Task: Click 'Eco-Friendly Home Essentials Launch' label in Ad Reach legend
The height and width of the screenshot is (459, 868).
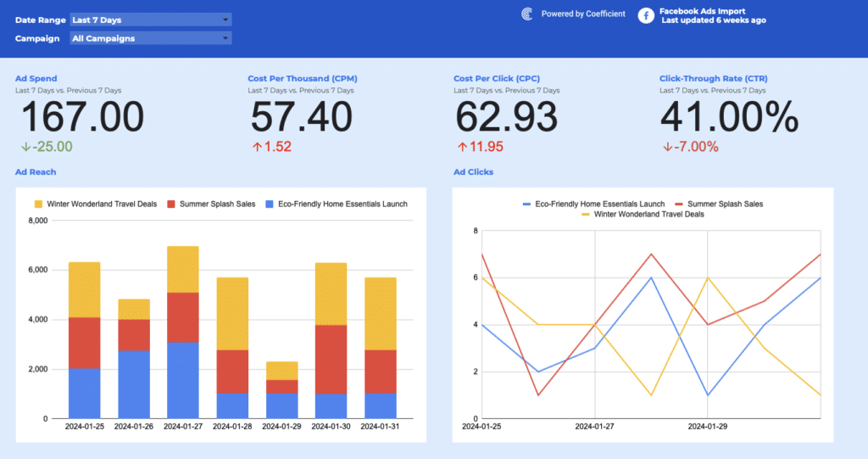Action: (x=342, y=204)
